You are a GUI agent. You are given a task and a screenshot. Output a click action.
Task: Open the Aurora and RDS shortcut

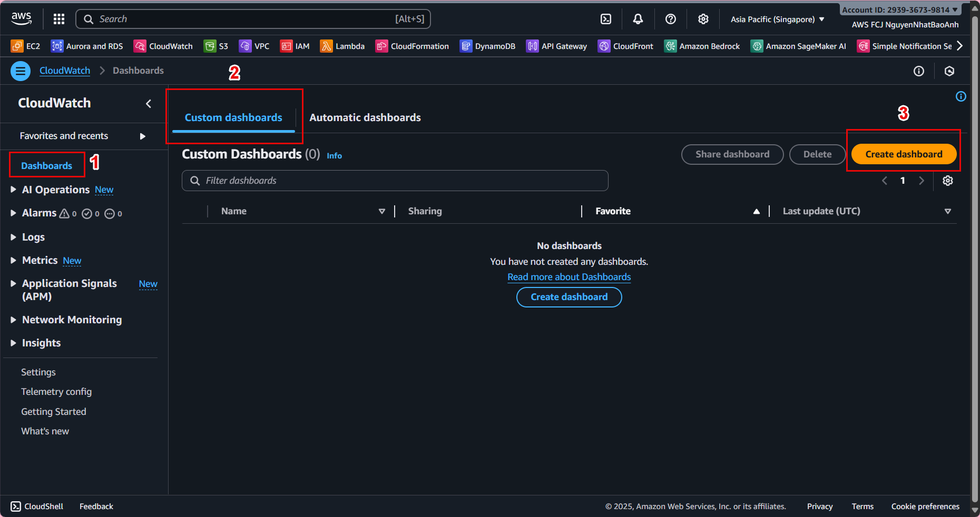click(87, 46)
